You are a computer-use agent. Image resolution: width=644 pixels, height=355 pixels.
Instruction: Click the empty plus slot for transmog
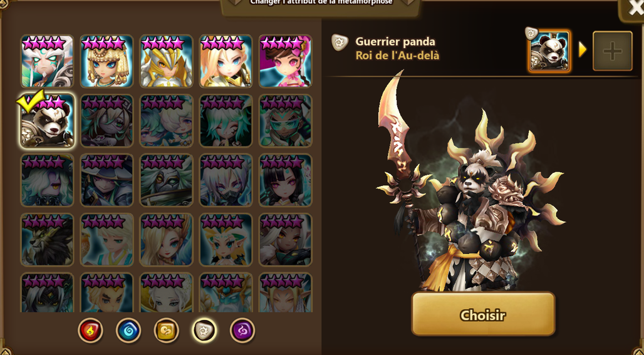click(x=613, y=51)
